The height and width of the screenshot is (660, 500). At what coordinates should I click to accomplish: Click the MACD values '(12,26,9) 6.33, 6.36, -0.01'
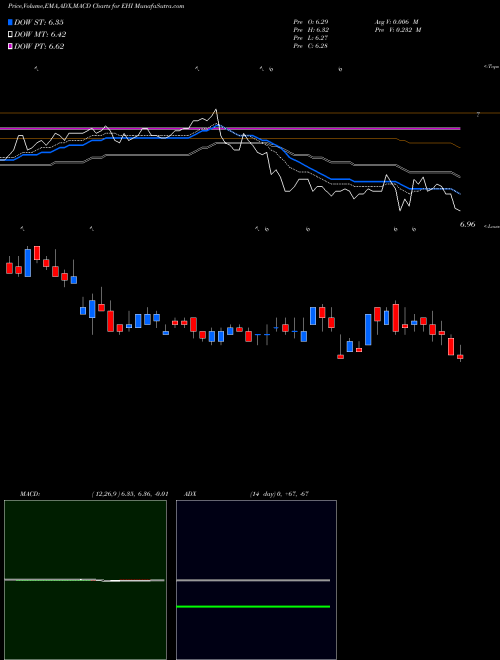[130, 494]
